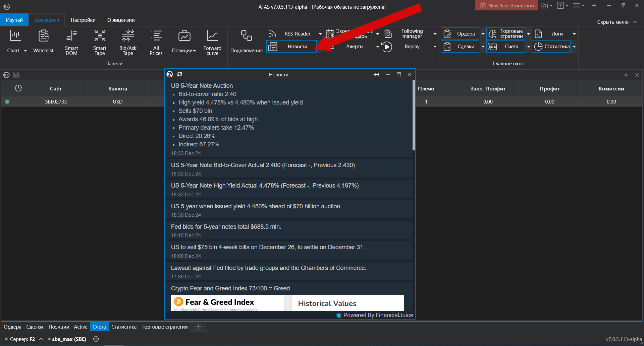Expand the Сделки dropdown arrow
Image resolution: width=644 pixels, height=346 pixels.
coord(483,47)
